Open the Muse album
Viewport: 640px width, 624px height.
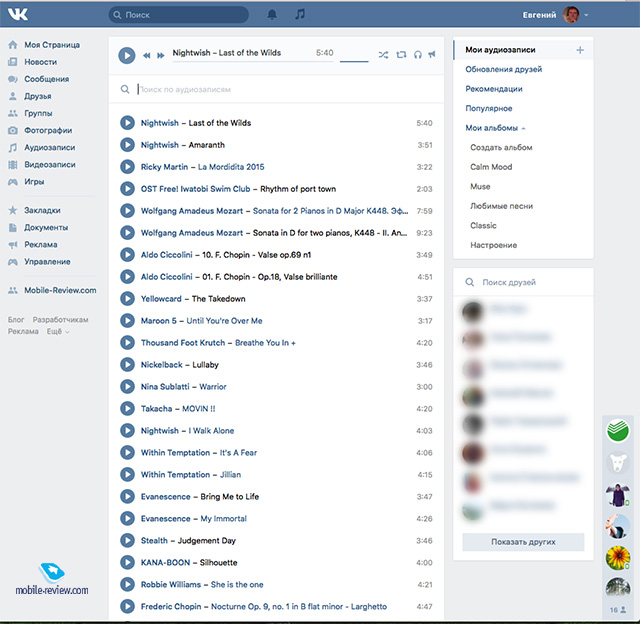point(480,187)
